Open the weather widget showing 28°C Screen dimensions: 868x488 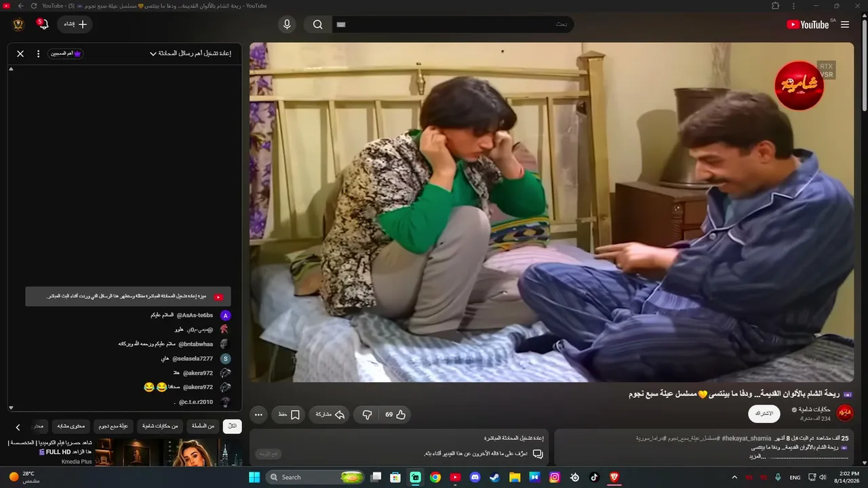click(x=24, y=477)
